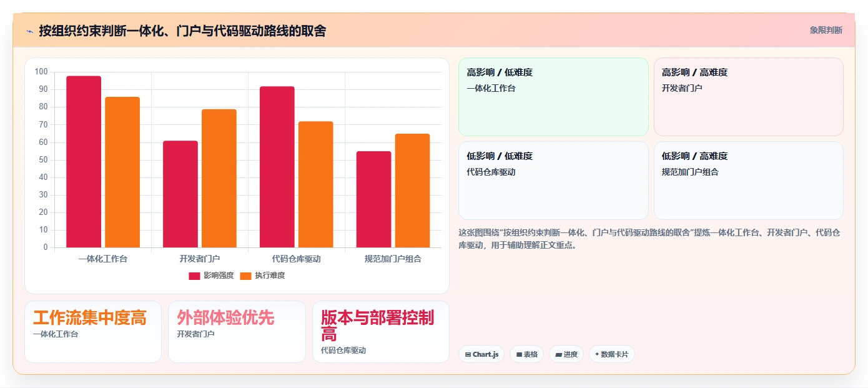Click the red 影响强度 bar for 一体化工作台
Viewport: 868px width, 388px height.
[x=84, y=162]
